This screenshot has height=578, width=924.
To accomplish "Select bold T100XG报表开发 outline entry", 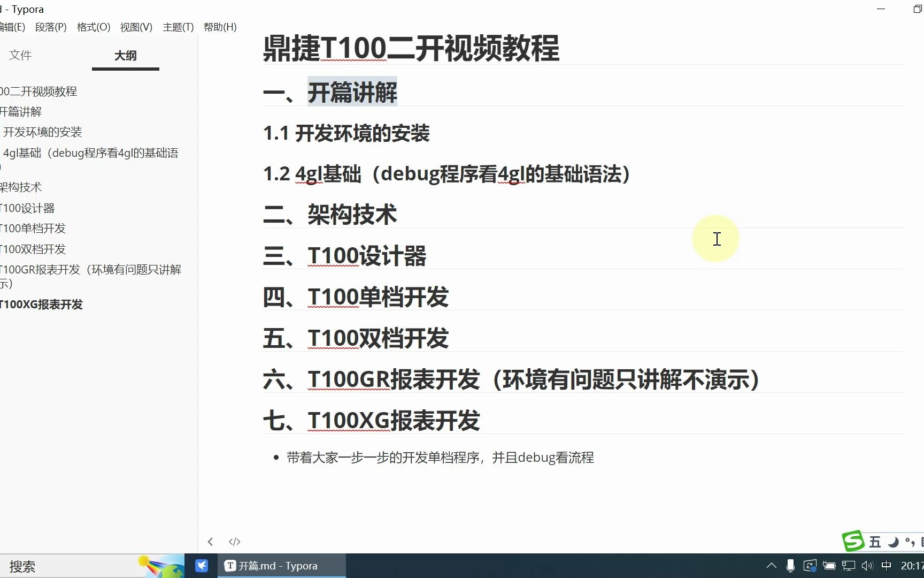I will 42,305.
